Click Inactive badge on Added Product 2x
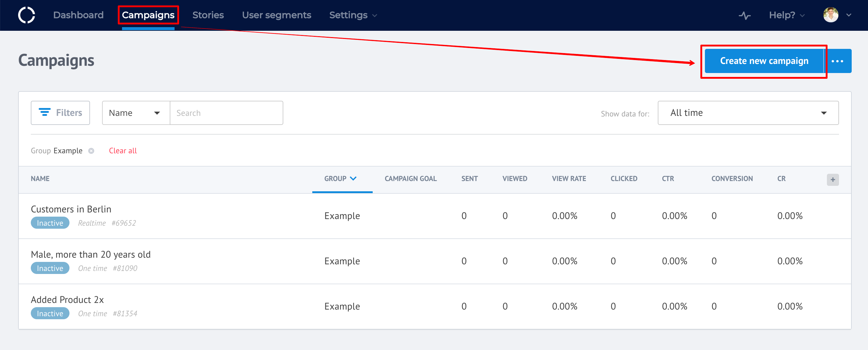Image resolution: width=868 pixels, height=350 pixels. point(50,314)
